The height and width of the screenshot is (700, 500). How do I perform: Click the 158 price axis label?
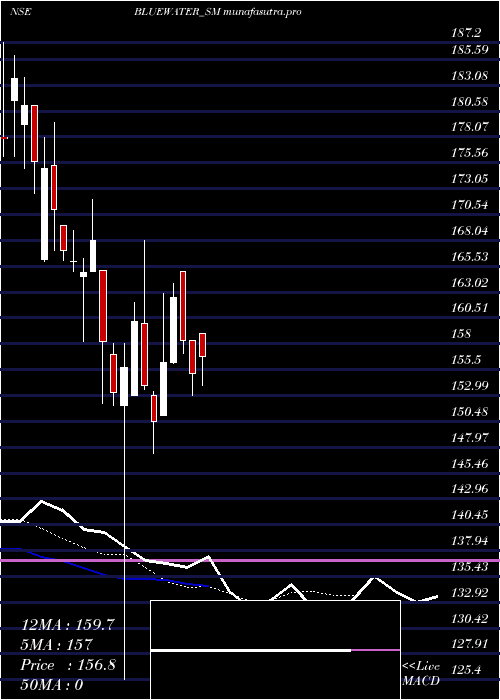pos(462,334)
